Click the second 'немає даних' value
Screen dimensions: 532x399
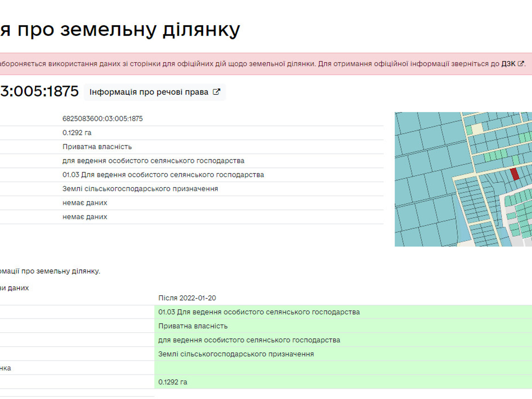pos(85,217)
